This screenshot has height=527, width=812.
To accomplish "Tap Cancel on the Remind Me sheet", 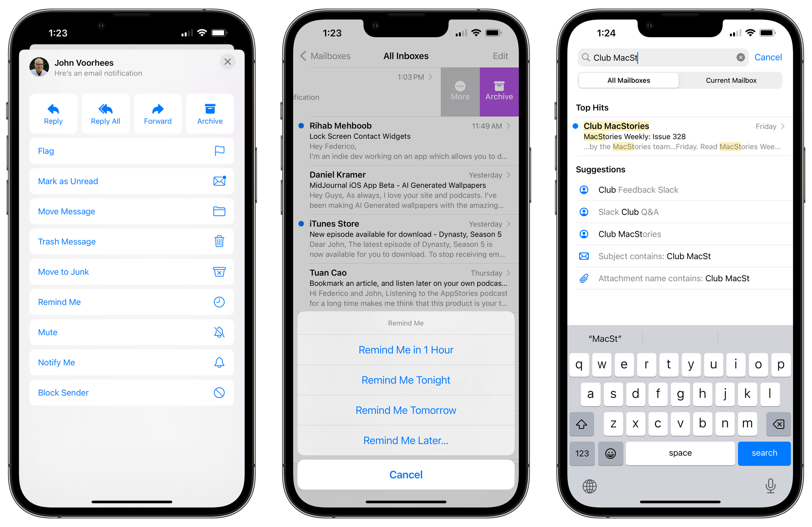I will [x=406, y=475].
